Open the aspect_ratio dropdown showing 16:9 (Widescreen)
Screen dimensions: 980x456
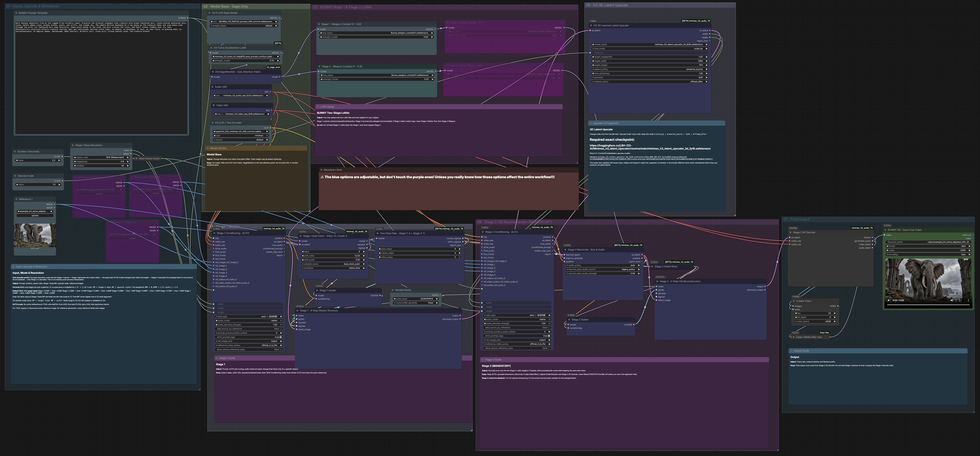(x=101, y=157)
